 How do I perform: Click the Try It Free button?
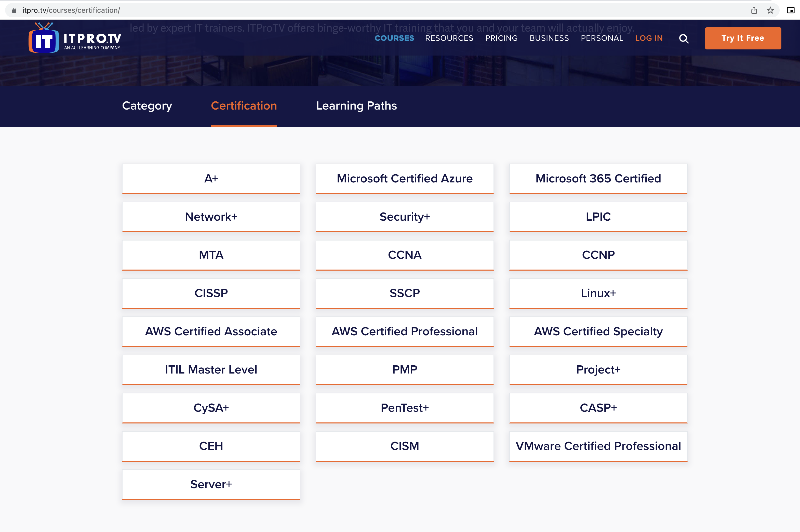(742, 38)
